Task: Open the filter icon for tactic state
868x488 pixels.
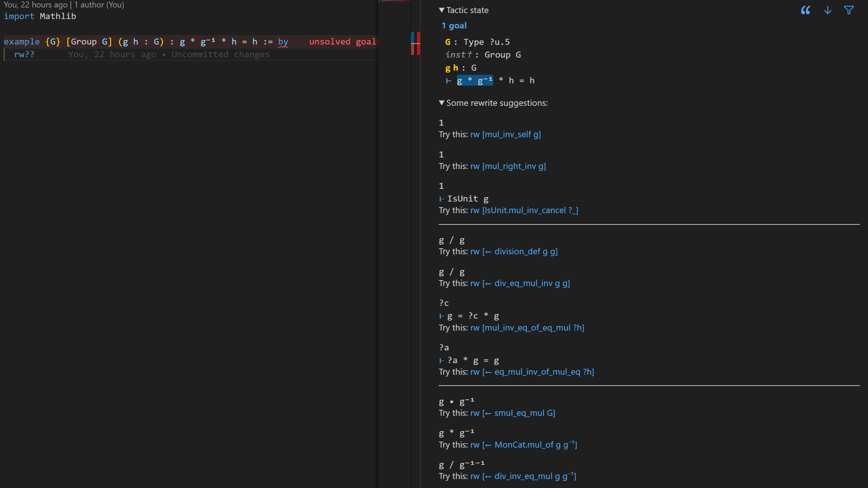Action: 849,10
